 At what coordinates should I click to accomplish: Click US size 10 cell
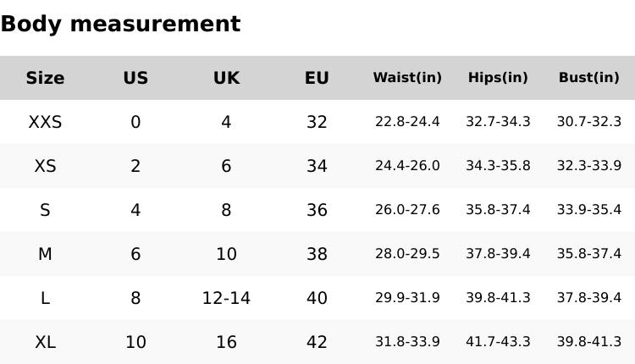pyautogui.click(x=135, y=342)
